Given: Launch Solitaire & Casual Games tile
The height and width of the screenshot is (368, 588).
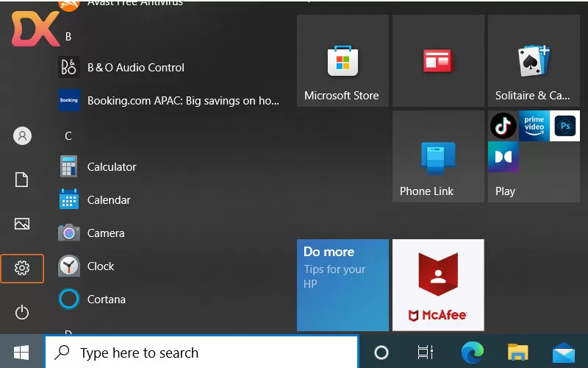Looking at the screenshot, I should pyautogui.click(x=534, y=61).
